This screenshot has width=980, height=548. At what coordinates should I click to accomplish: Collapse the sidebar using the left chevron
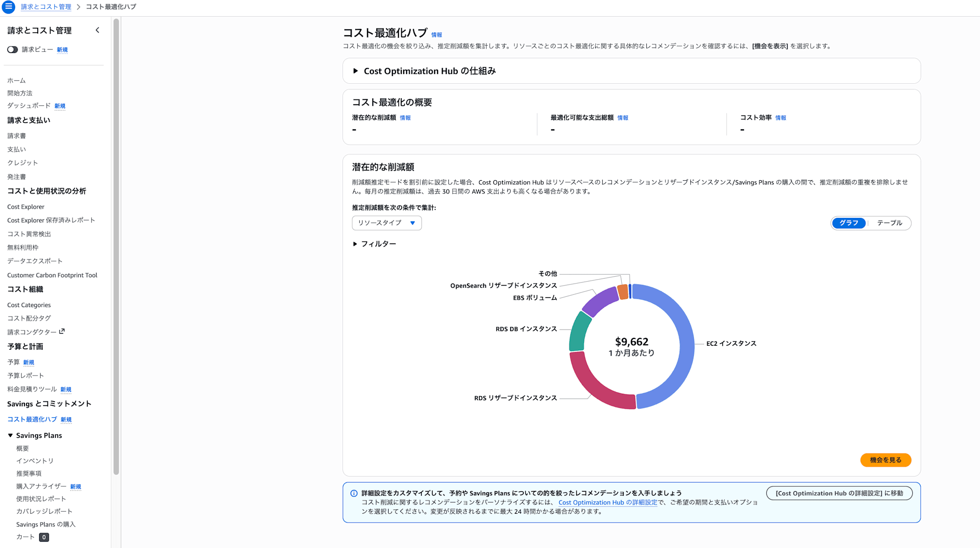tap(98, 30)
